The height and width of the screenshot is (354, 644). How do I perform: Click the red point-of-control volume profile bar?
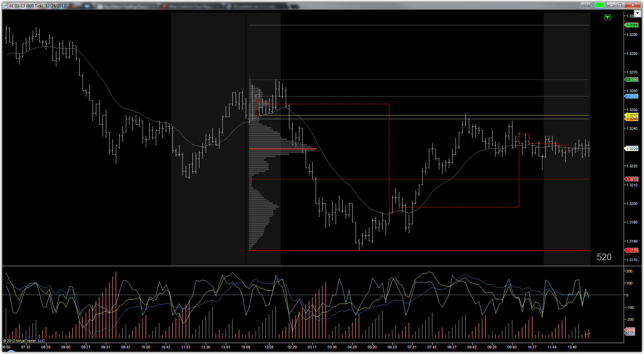click(283, 149)
